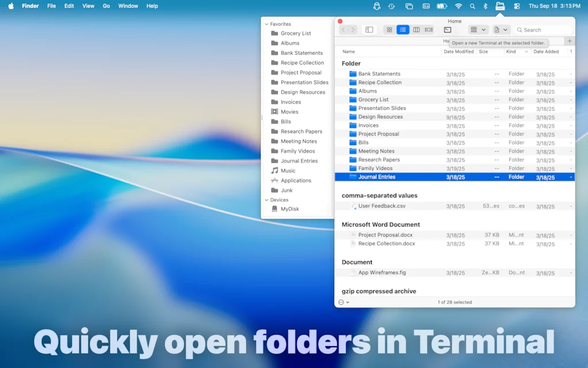Navigate back using the back arrow
The image size is (588, 368).
[343, 30]
